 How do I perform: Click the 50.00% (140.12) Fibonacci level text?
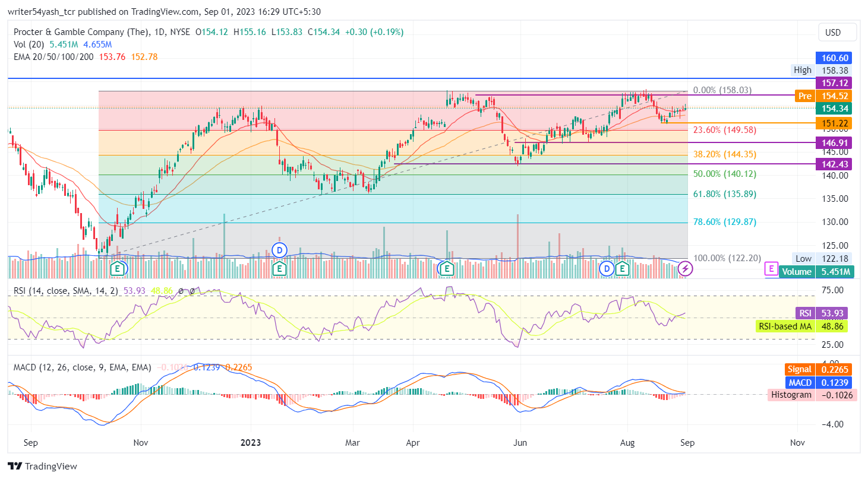(725, 174)
